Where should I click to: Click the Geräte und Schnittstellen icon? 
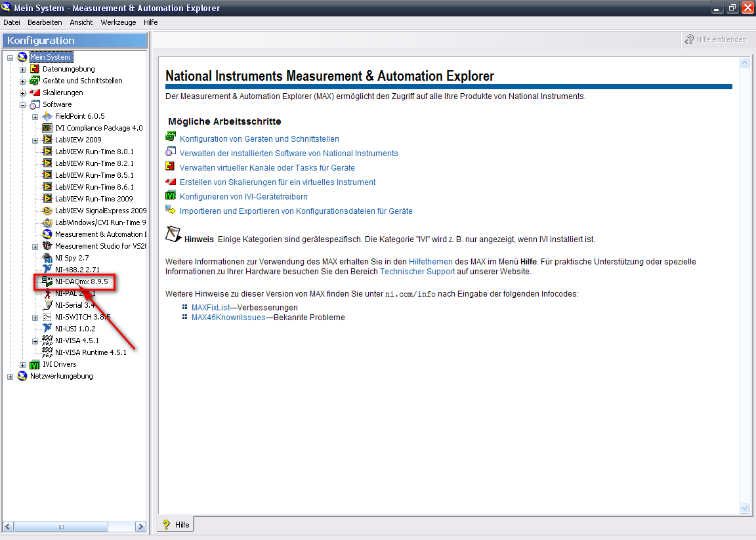pyautogui.click(x=35, y=81)
